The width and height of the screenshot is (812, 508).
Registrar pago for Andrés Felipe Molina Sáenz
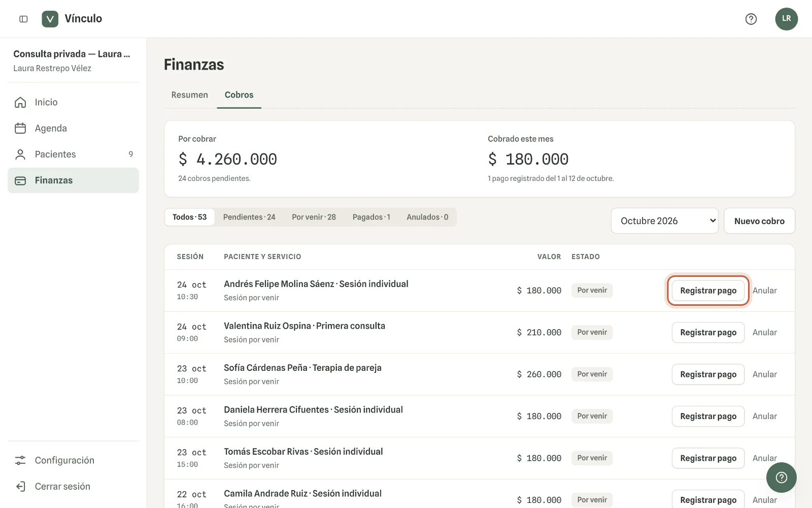point(708,291)
